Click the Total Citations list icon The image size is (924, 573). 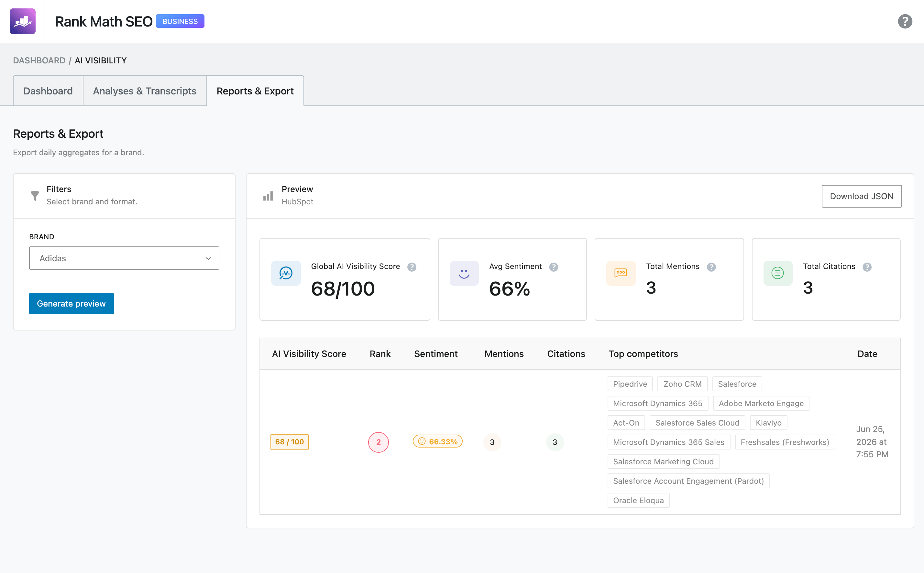point(778,273)
